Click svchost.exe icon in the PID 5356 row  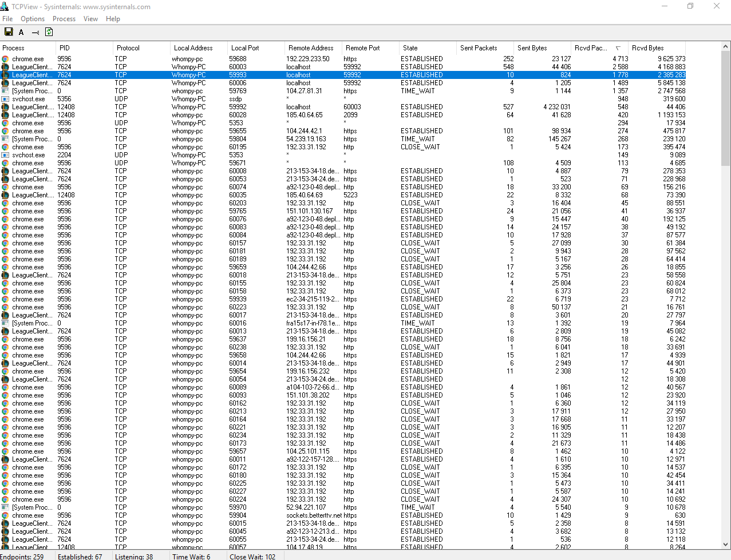(5, 99)
